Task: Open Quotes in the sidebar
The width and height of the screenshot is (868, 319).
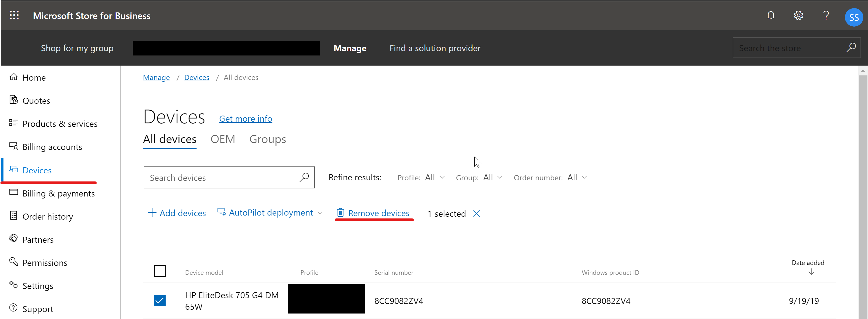Action: pos(36,101)
